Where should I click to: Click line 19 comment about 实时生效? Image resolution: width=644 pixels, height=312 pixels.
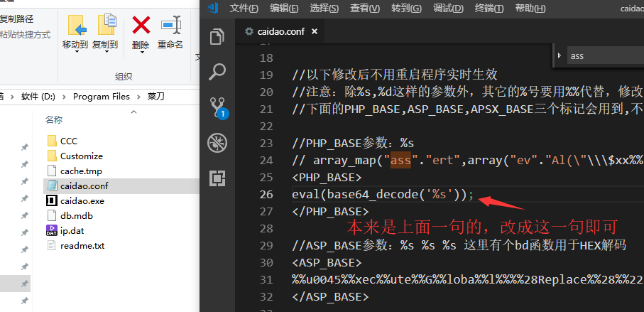click(x=395, y=75)
